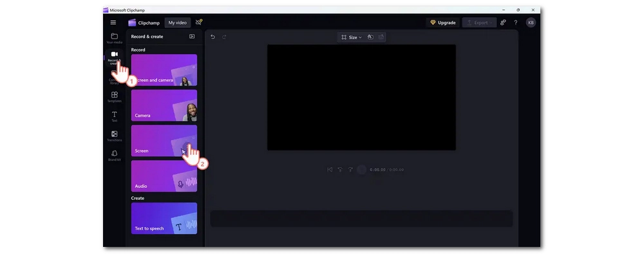Rewind five seconds button

tap(340, 170)
